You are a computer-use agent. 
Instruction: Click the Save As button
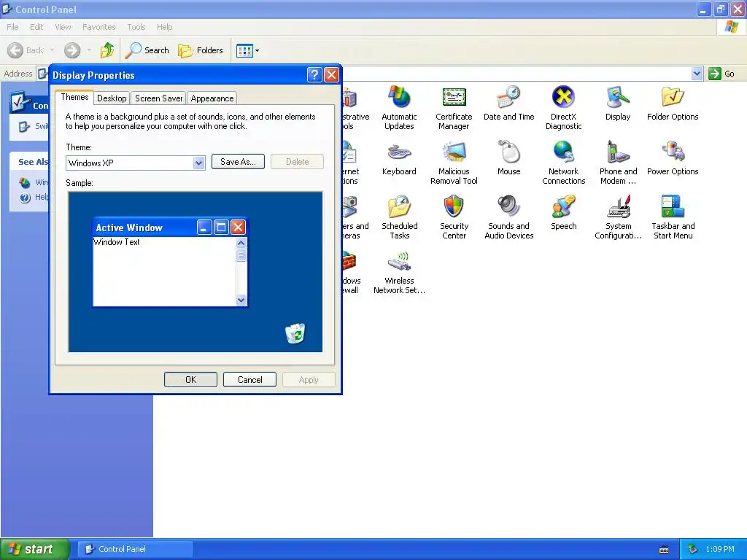click(x=238, y=162)
